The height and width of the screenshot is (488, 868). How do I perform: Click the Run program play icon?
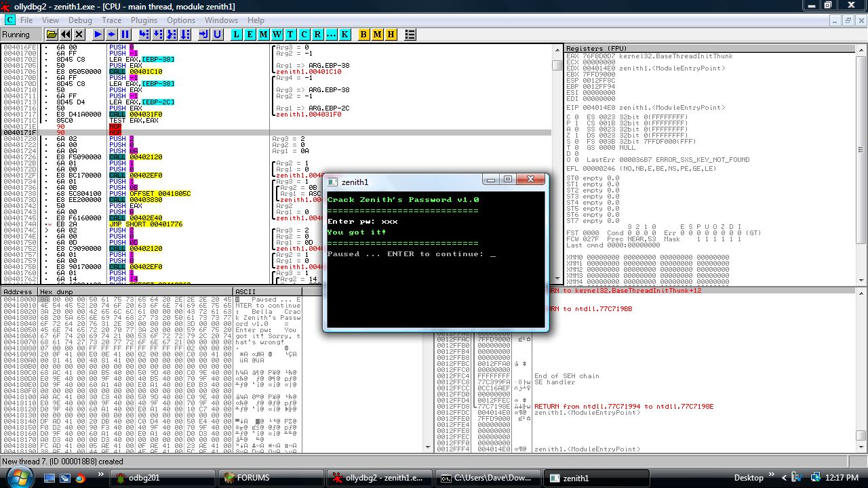(98, 35)
